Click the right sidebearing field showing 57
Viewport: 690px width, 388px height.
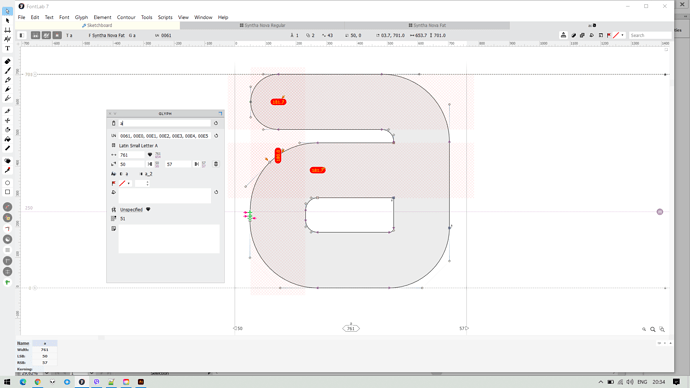click(178, 164)
